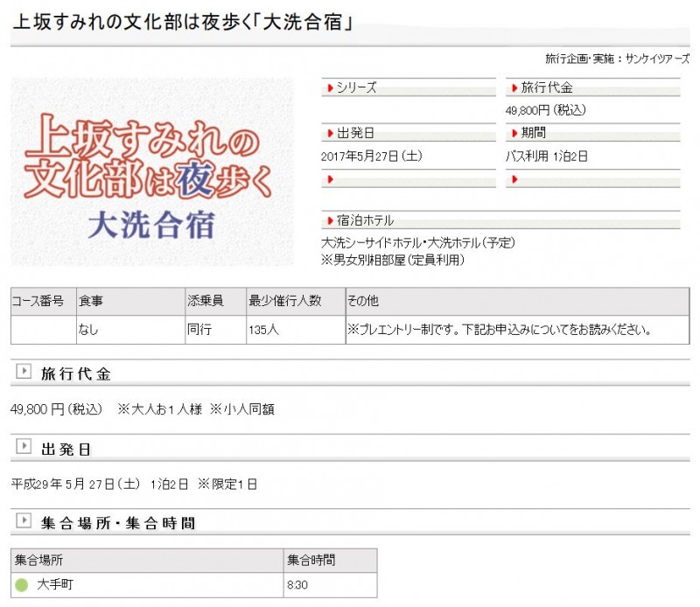700x607 pixels.
Task: Click the red arrow beside シリーズ
Action: tap(330, 88)
